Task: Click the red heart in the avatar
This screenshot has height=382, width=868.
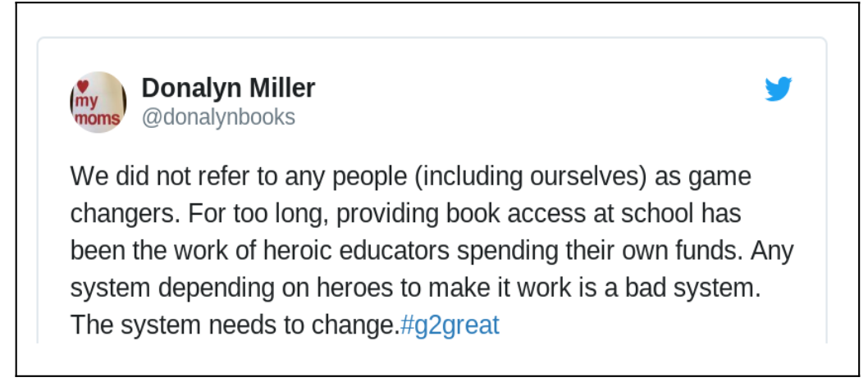Action: click(83, 87)
